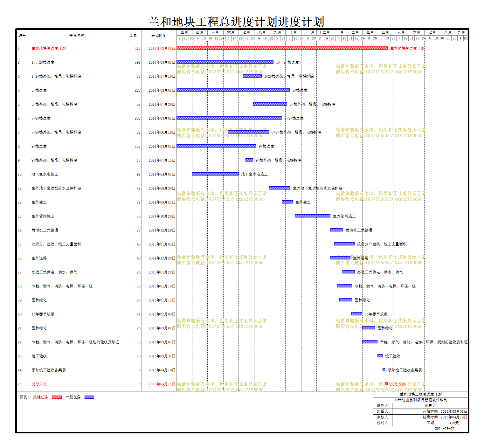
Task: Select start date 2015年04月15日
Action: click(x=162, y=384)
